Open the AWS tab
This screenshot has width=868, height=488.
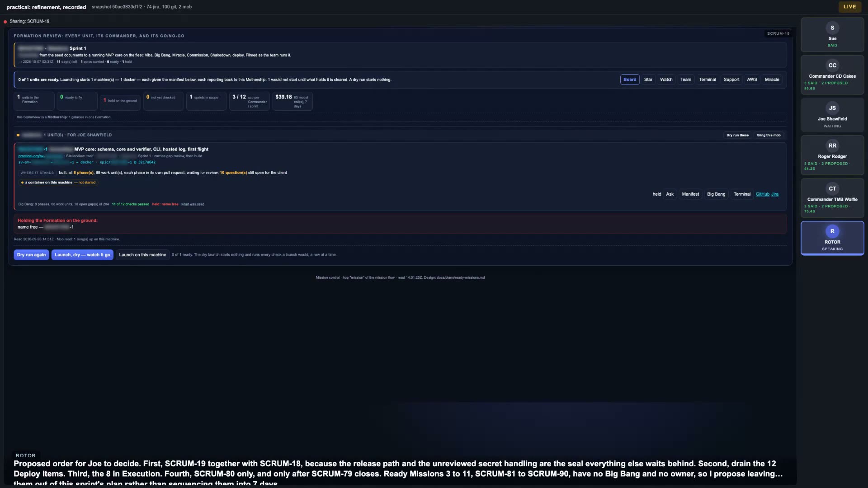(x=752, y=80)
